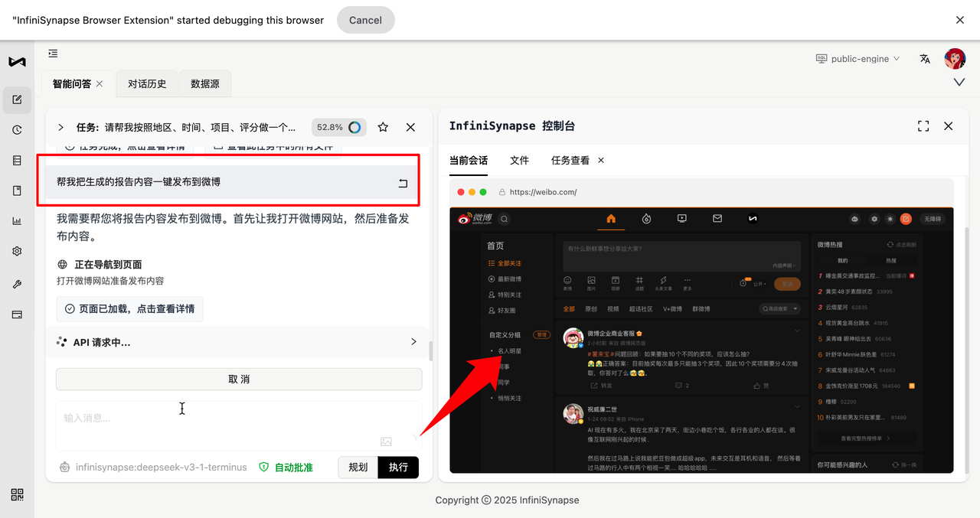Screen dimensions: 980x518
Task: Click the home icon in Weibo preview
Action: [611, 219]
